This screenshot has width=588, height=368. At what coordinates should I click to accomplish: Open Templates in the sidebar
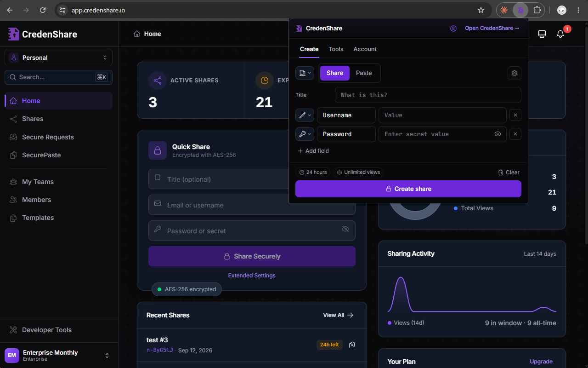pyautogui.click(x=58, y=218)
